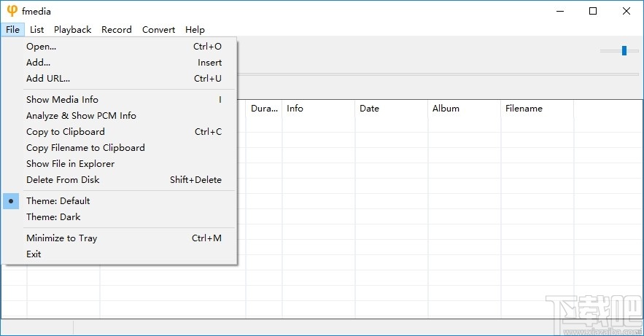Click Exit in the File menu
The image size is (644, 336).
(34, 254)
